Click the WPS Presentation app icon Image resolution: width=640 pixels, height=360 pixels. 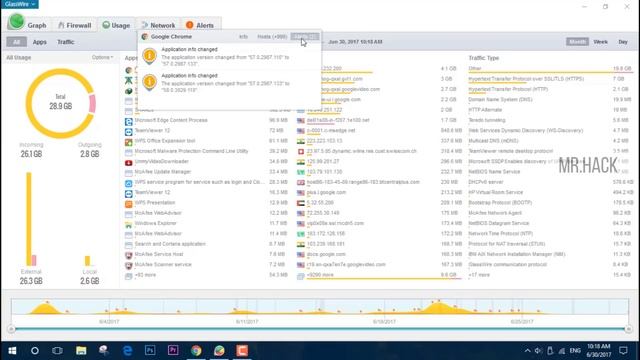point(129,203)
